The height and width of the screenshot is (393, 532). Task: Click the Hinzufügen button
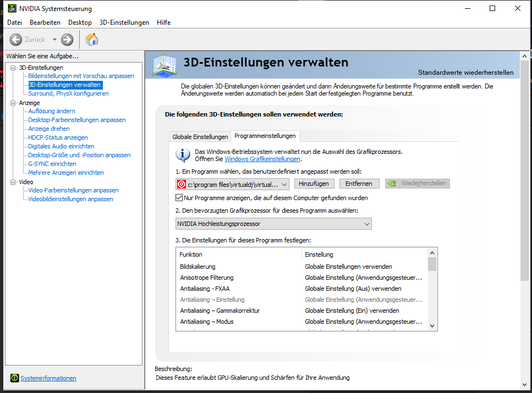point(314,184)
